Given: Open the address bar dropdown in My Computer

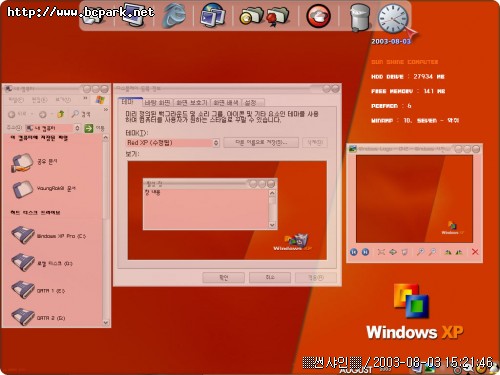Looking at the screenshot, I should tap(77, 128).
